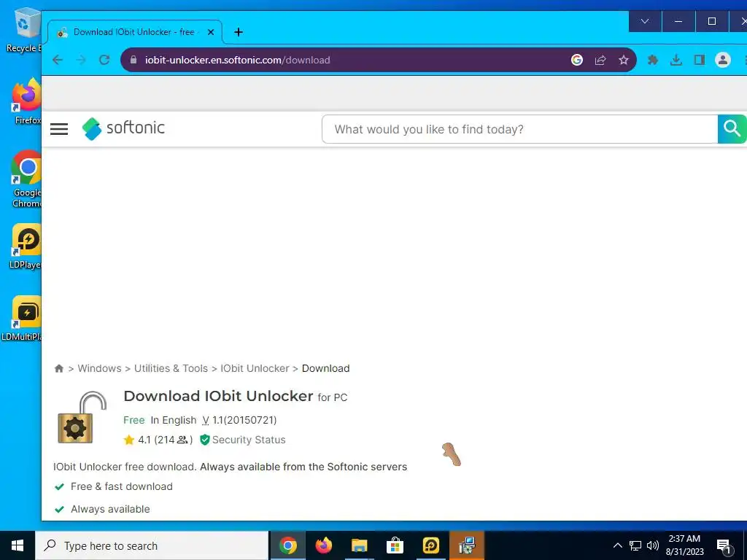Open the Windows Start menu
Viewport: 747px width, 560px height.
18,545
